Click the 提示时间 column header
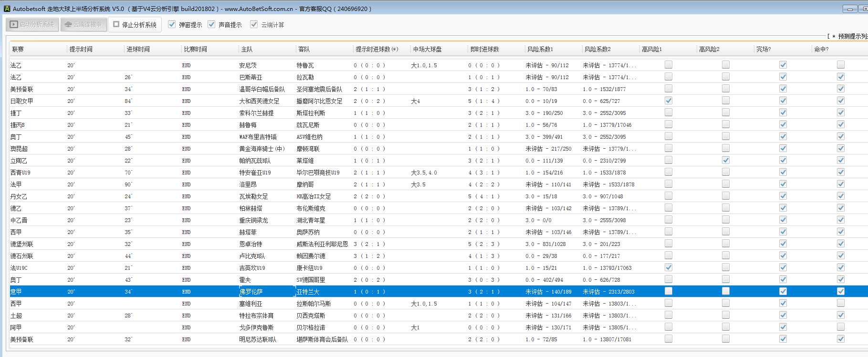Viewport: 868px width, 357px height. pyautogui.click(x=81, y=49)
